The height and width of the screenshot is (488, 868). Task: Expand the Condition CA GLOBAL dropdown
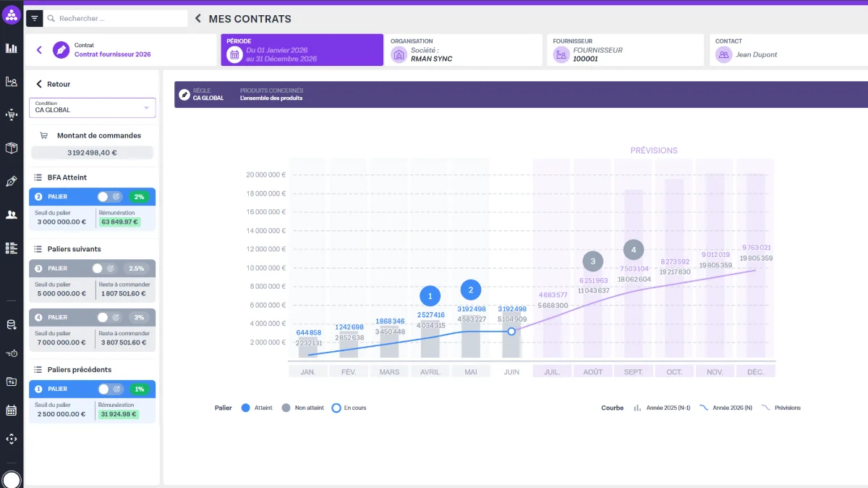92,107
